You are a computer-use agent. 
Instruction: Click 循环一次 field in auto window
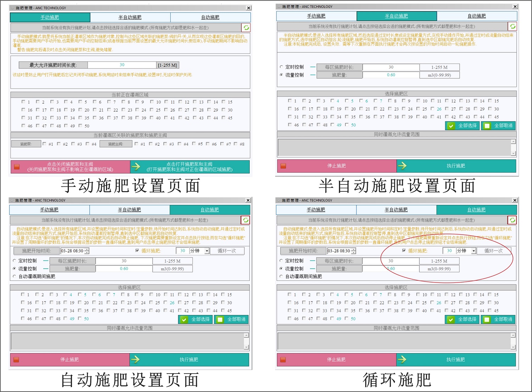[x=227, y=251]
